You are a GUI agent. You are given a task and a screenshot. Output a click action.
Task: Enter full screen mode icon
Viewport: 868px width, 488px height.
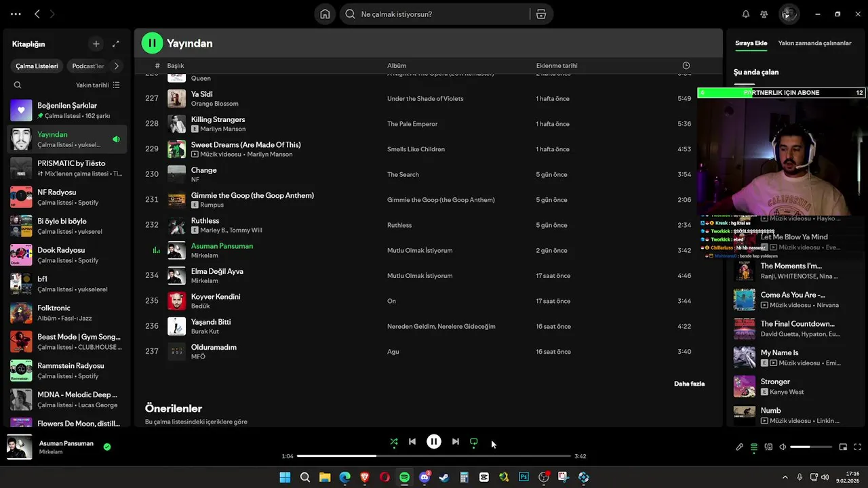coord(858,447)
